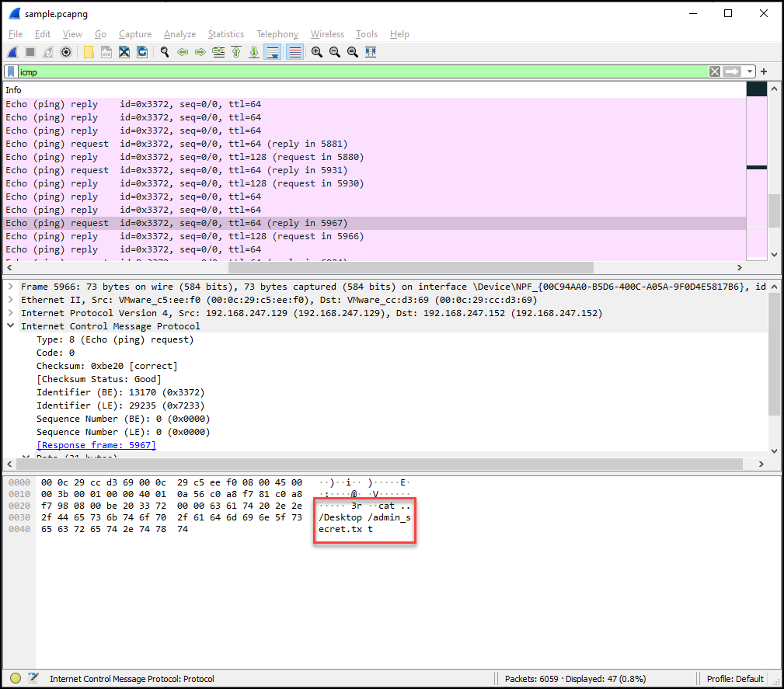Reload the capture file icon
Viewport: 784px width, 689px height.
pyautogui.click(x=142, y=52)
